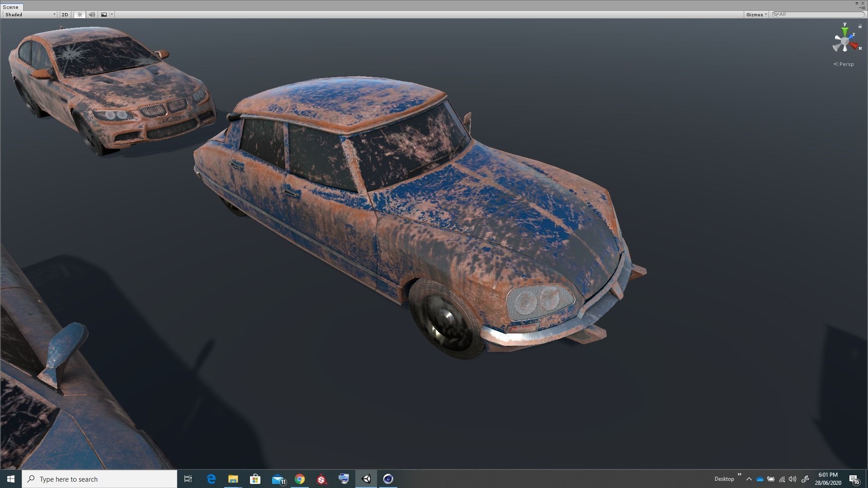Screen dimensions: 868x488
Task: Toggle scene lighting with the sun icon
Action: point(80,14)
